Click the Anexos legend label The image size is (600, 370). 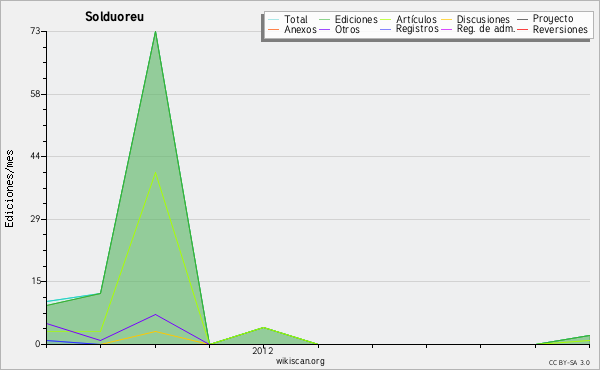300,29
